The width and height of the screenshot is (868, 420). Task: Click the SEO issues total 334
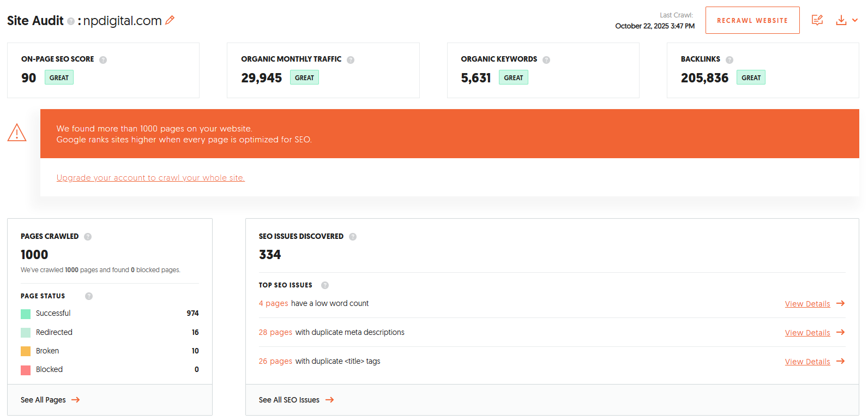pyautogui.click(x=270, y=255)
